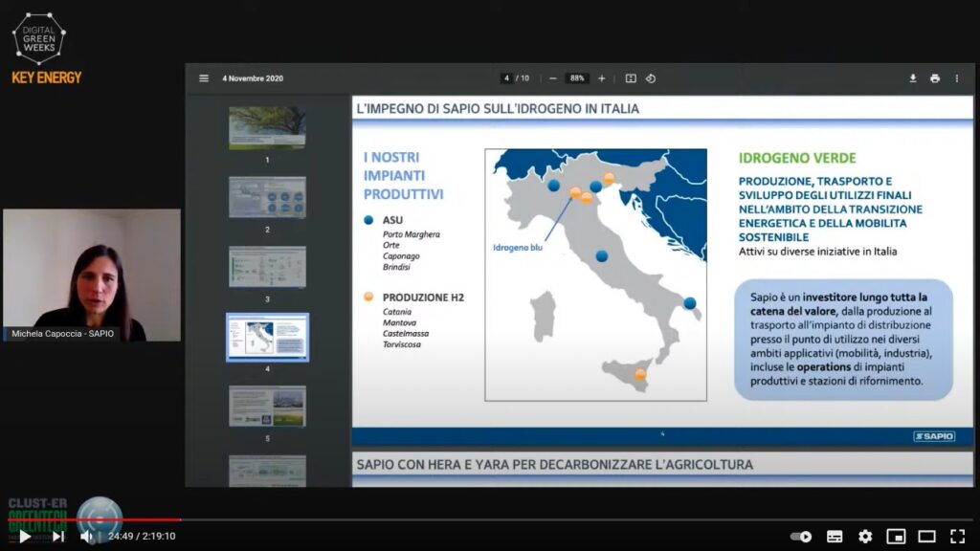Zoom out of the PDF document

[553, 78]
